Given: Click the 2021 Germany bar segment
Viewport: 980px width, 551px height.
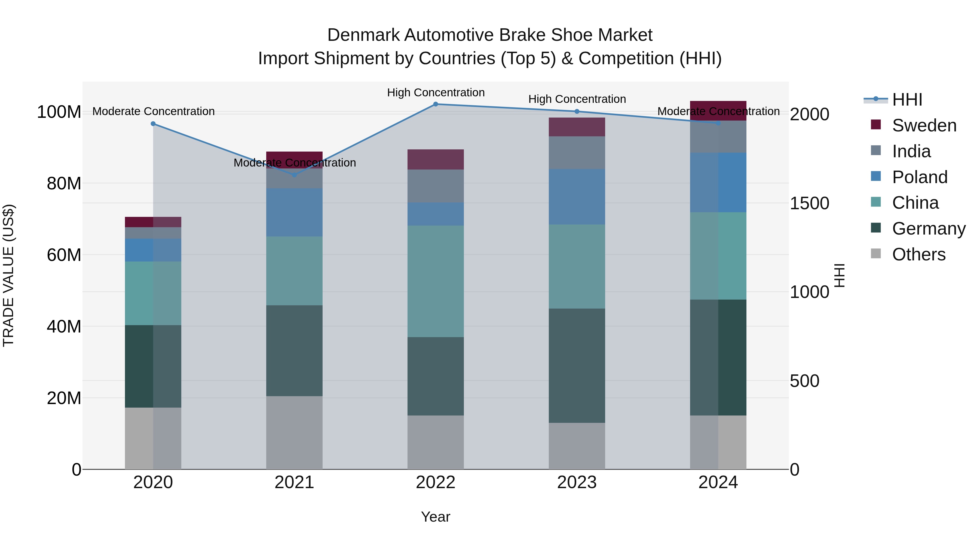Looking at the screenshot, I should click(x=294, y=351).
